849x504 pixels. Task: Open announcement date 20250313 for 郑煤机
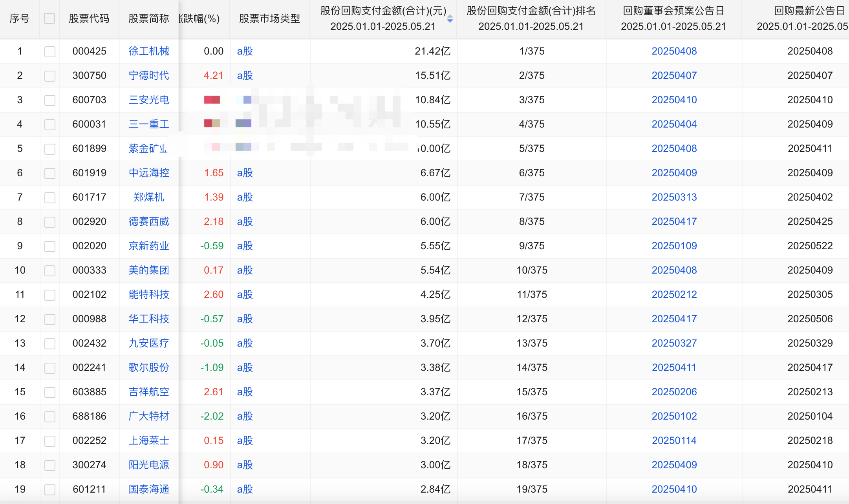[674, 197]
